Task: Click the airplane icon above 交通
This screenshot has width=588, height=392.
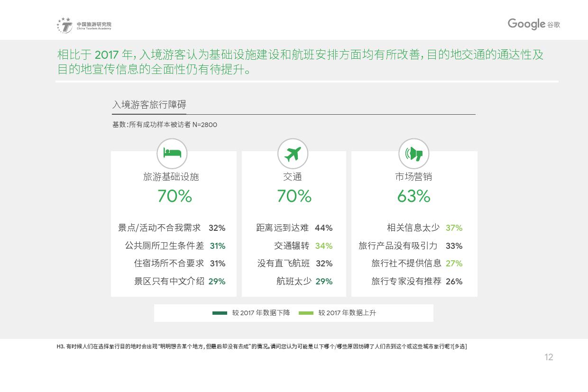Action: 293,154
